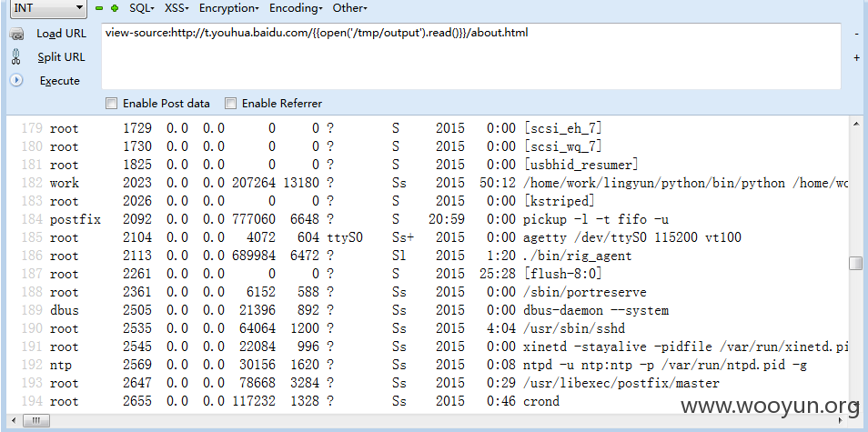Click the [scsi_wq_7] process text
Screen dimensions: 868x432
coord(562,146)
